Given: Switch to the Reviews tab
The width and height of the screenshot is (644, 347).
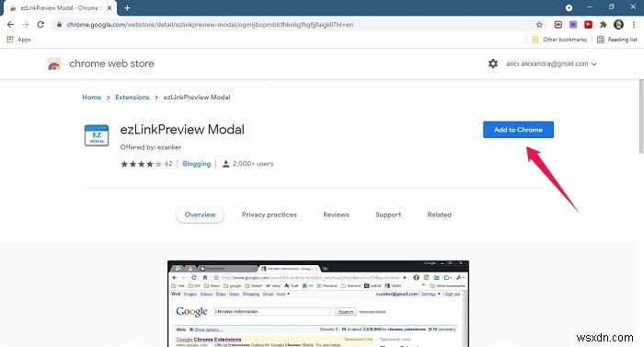Looking at the screenshot, I should pyautogui.click(x=336, y=214).
